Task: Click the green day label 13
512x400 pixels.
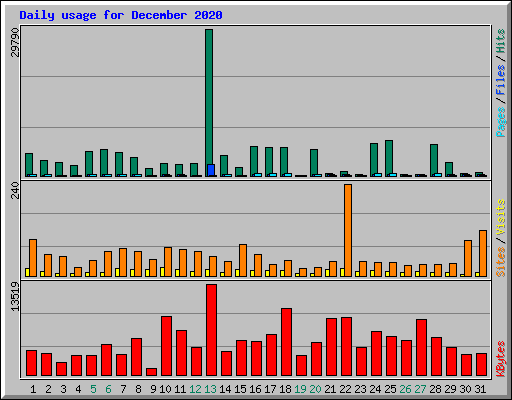Action: click(210, 389)
